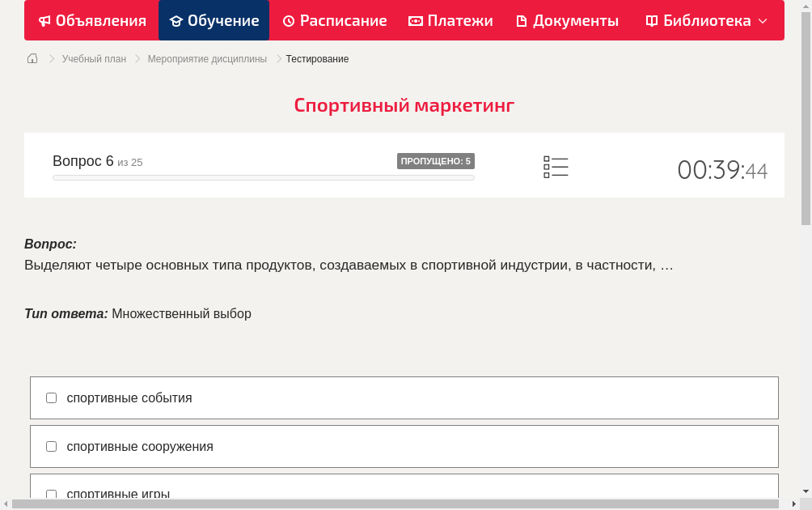Switch to the Обучение tab
This screenshot has width=812, height=510.
pyautogui.click(x=214, y=20)
